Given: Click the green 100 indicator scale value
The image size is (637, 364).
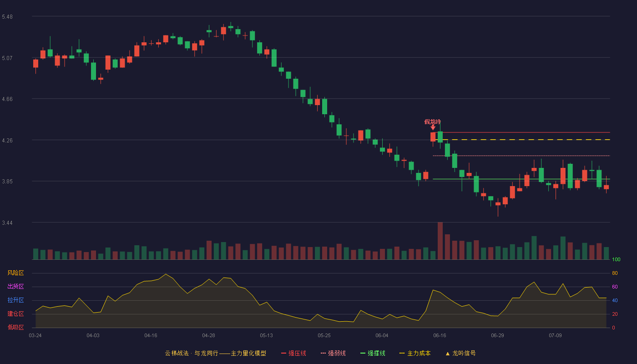Looking at the screenshot, I should click(x=616, y=260).
